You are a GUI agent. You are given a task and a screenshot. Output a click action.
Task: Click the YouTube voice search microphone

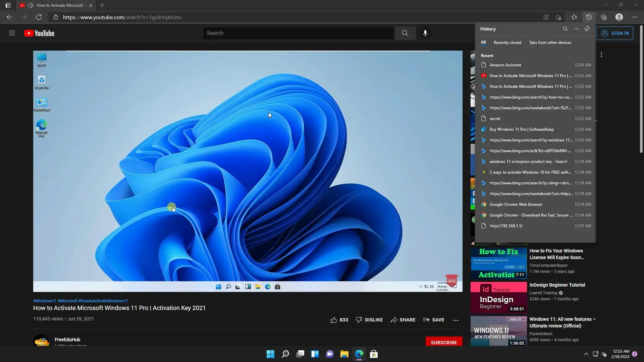[x=425, y=33]
